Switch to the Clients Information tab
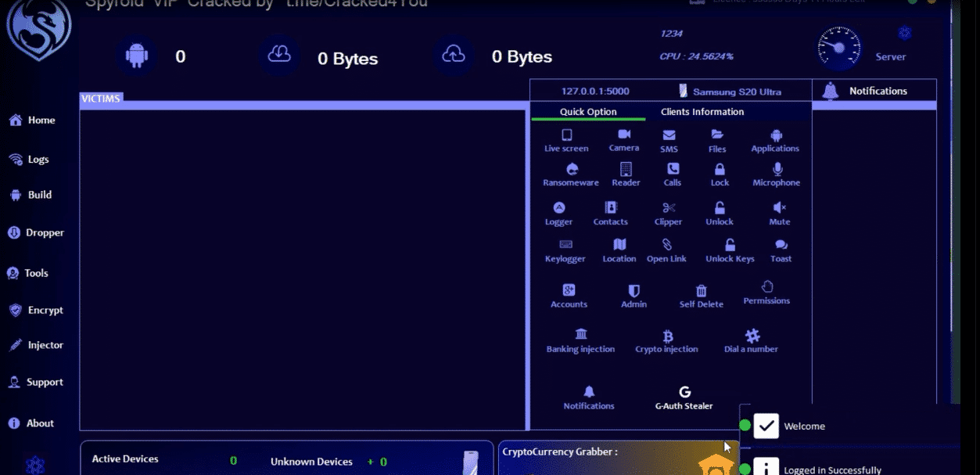This screenshot has width=980, height=475. click(702, 112)
